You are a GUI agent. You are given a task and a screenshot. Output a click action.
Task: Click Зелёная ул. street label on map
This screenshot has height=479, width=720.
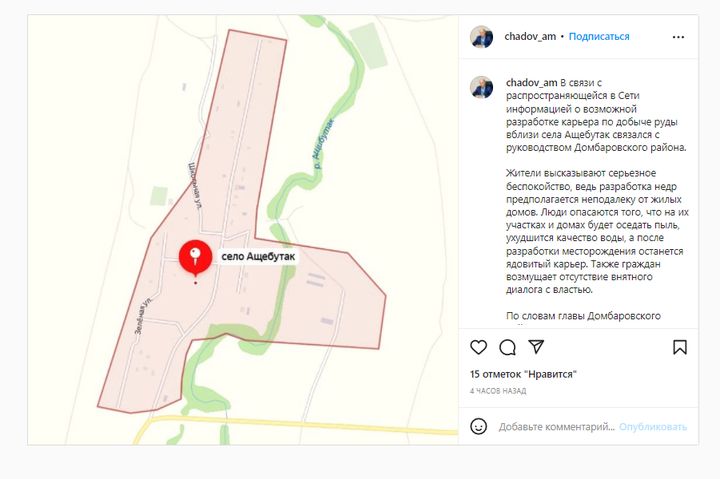tap(143, 316)
